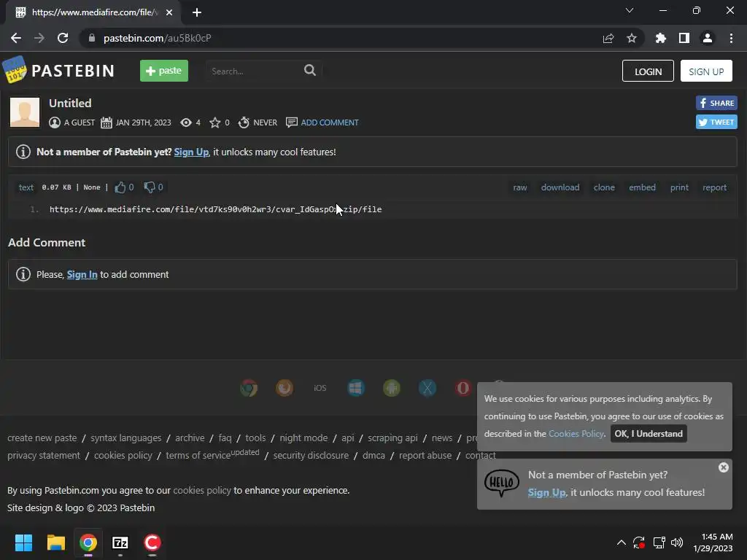
Task: Bookmark this page with star icon
Action: 631,38
